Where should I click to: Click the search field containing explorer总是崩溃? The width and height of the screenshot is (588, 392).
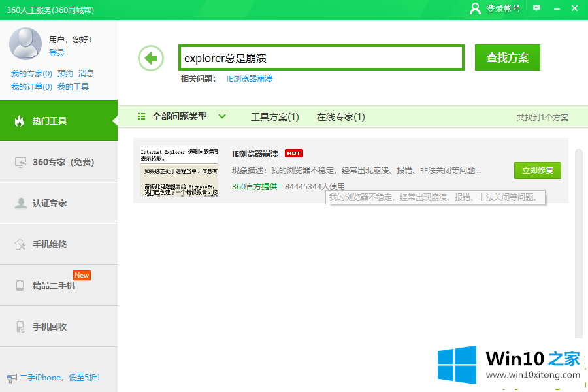321,57
